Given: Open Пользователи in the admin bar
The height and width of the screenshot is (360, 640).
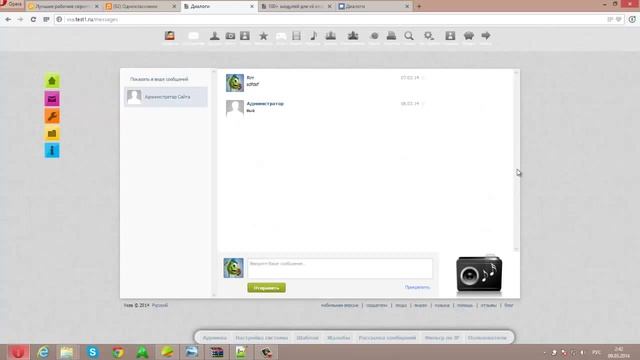Looking at the screenshot, I should point(487,338).
